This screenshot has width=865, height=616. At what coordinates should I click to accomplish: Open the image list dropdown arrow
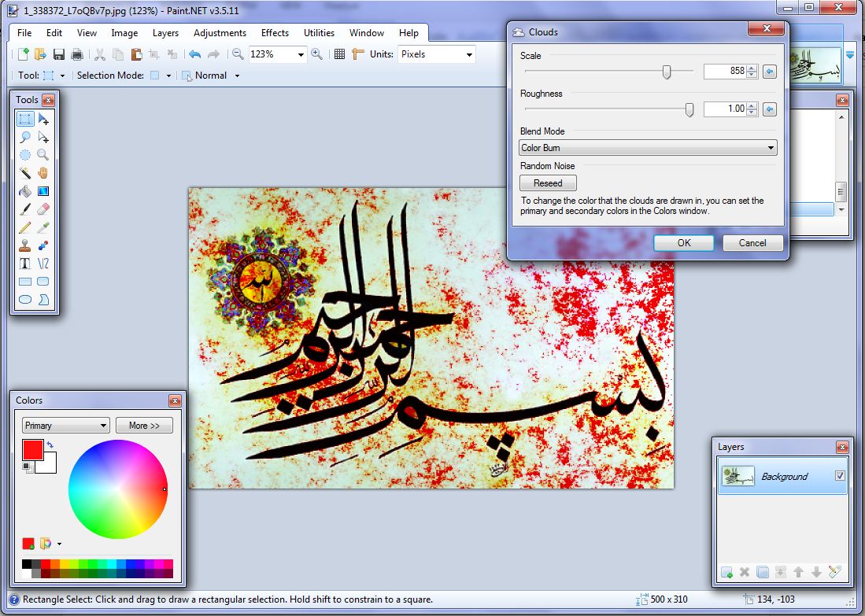pos(850,55)
